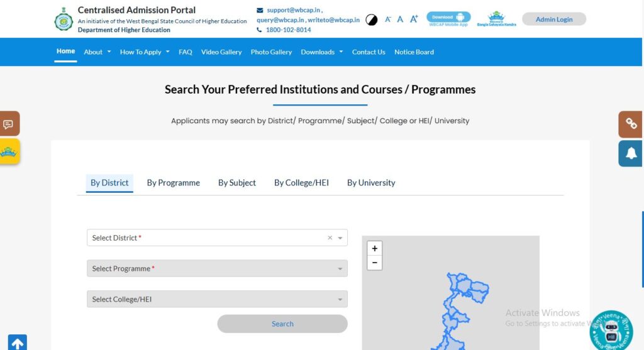Click the yellow Bangla Sahayata side icon

click(x=9, y=151)
